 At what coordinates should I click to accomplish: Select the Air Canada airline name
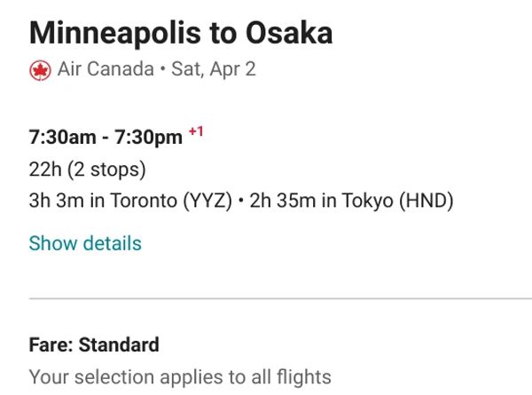(x=106, y=69)
